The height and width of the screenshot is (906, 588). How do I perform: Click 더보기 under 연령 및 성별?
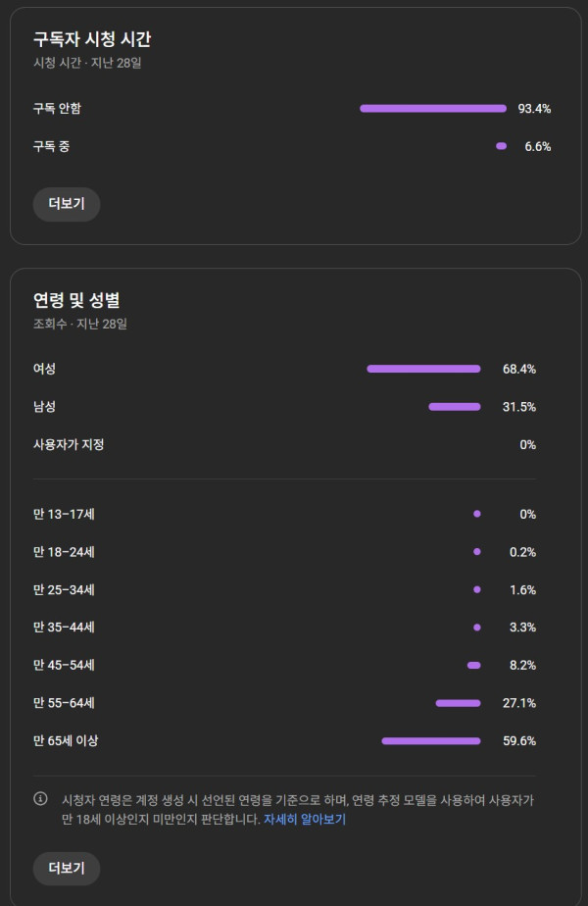coord(67,868)
